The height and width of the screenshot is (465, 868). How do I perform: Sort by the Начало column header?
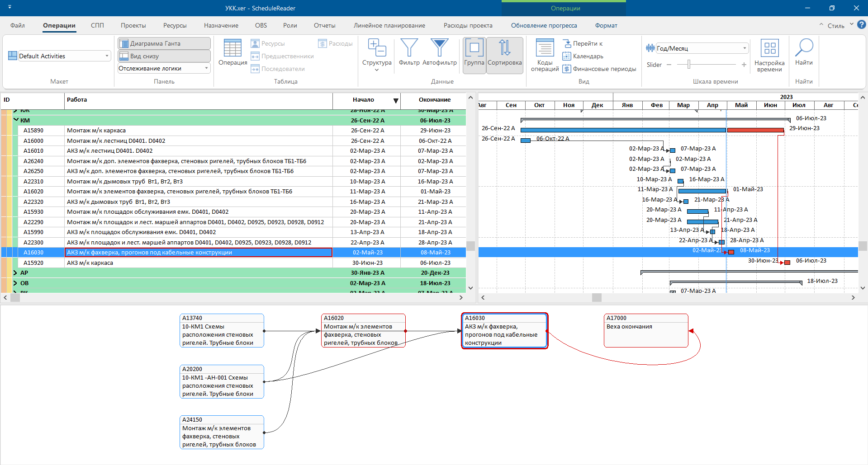click(x=367, y=100)
